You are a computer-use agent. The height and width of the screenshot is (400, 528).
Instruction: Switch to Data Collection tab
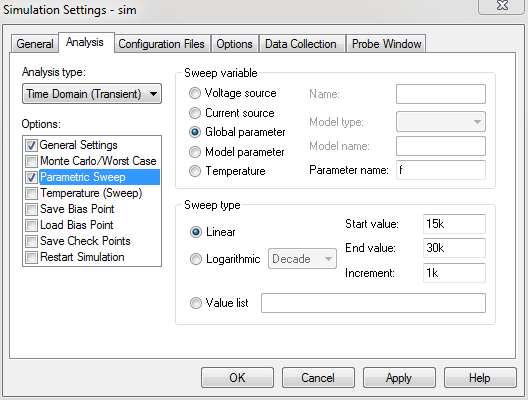[x=302, y=44]
